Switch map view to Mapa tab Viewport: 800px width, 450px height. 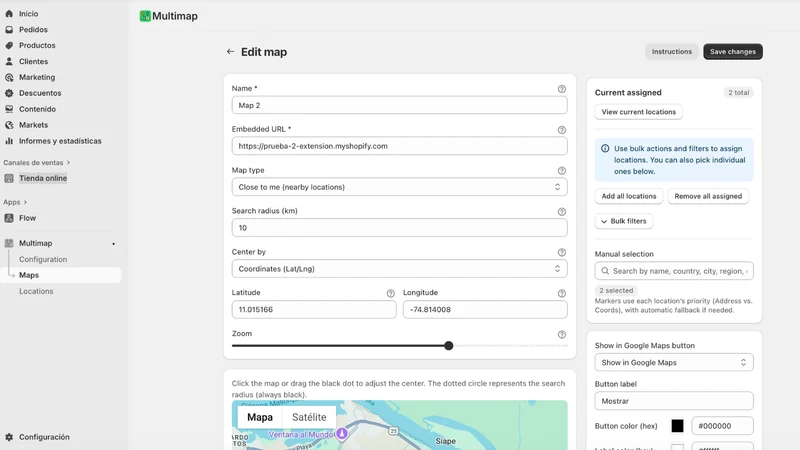click(x=260, y=417)
